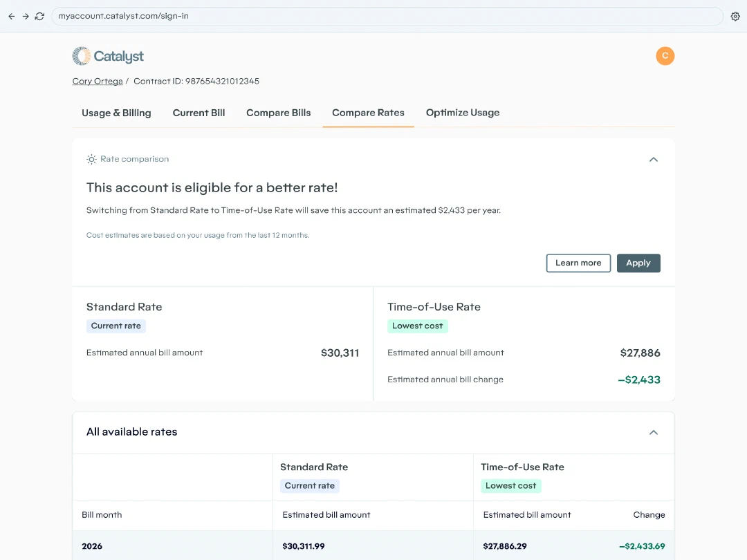
Task: Click the Lowest cost badge in table
Action: (510, 486)
